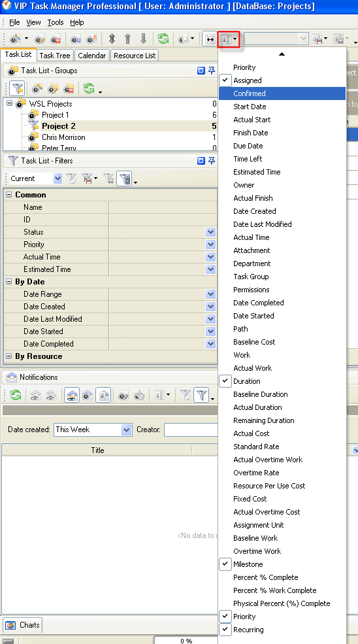Open the Tools menu

coord(56,22)
